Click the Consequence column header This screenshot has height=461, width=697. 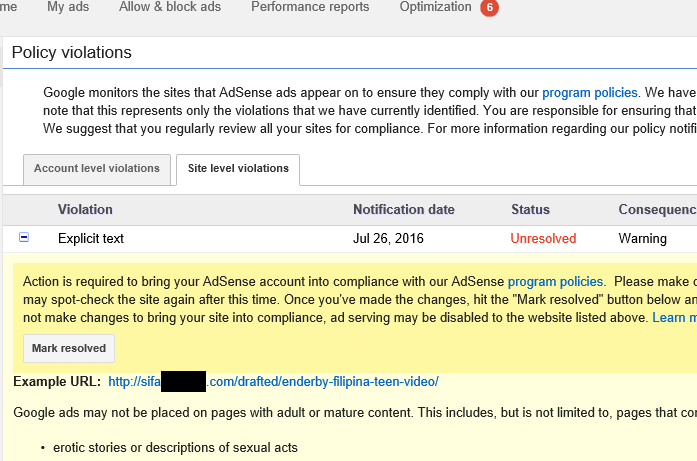pos(657,209)
